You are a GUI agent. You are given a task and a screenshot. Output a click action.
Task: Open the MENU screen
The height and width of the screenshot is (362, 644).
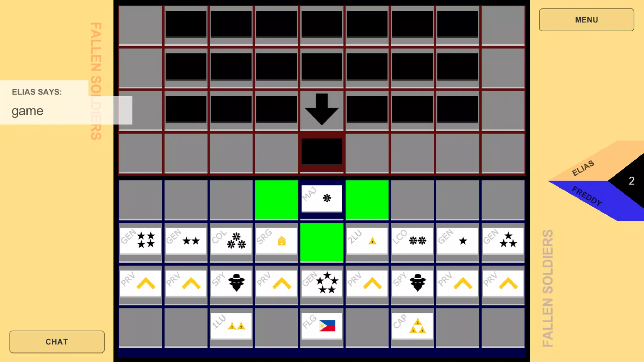pyautogui.click(x=586, y=20)
